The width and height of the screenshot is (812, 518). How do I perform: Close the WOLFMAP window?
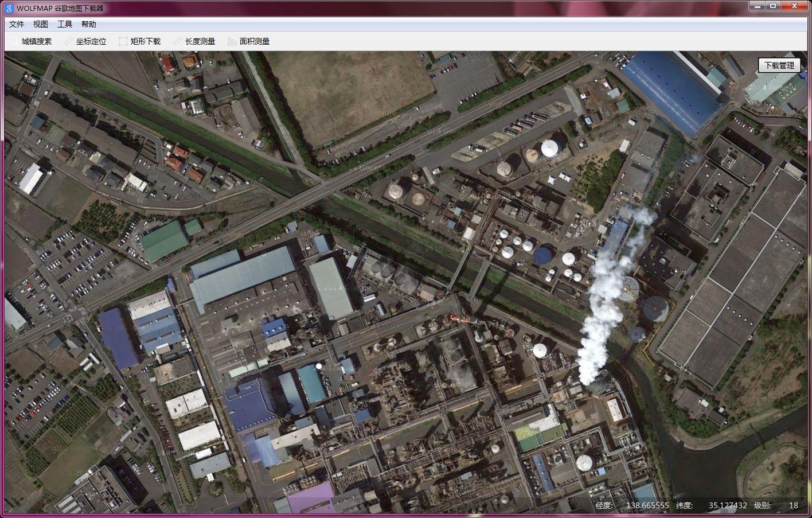pos(795,6)
